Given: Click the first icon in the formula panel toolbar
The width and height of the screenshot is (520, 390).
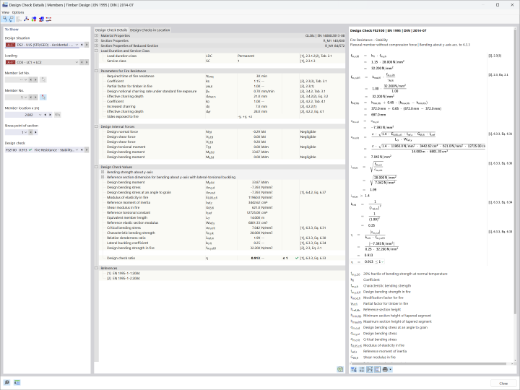Looking at the screenshot, I should coord(354,369).
